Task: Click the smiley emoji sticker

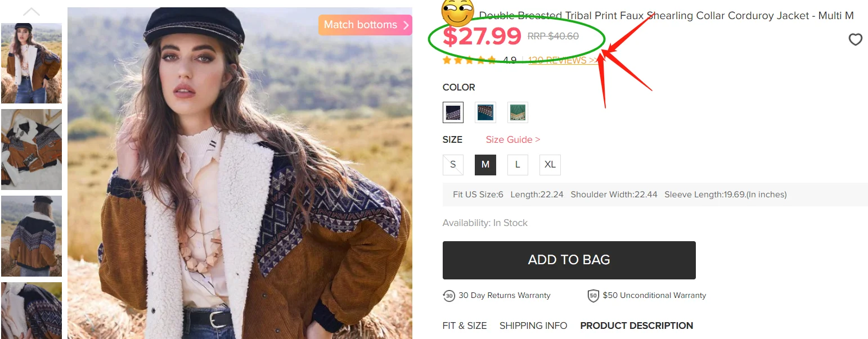Action: coord(458,13)
